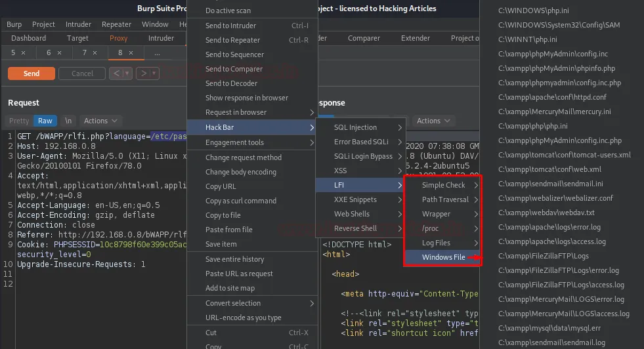Expand Error Based SQLi submenu
The height and width of the screenshot is (349, 644).
coord(360,142)
